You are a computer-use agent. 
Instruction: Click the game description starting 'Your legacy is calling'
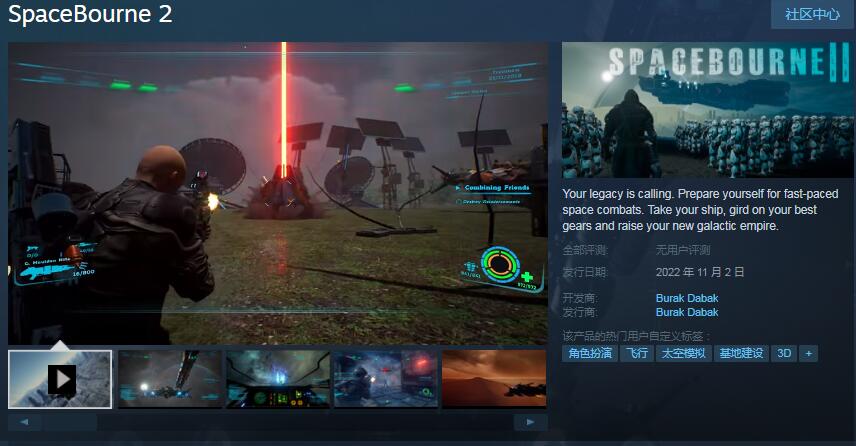click(x=700, y=210)
